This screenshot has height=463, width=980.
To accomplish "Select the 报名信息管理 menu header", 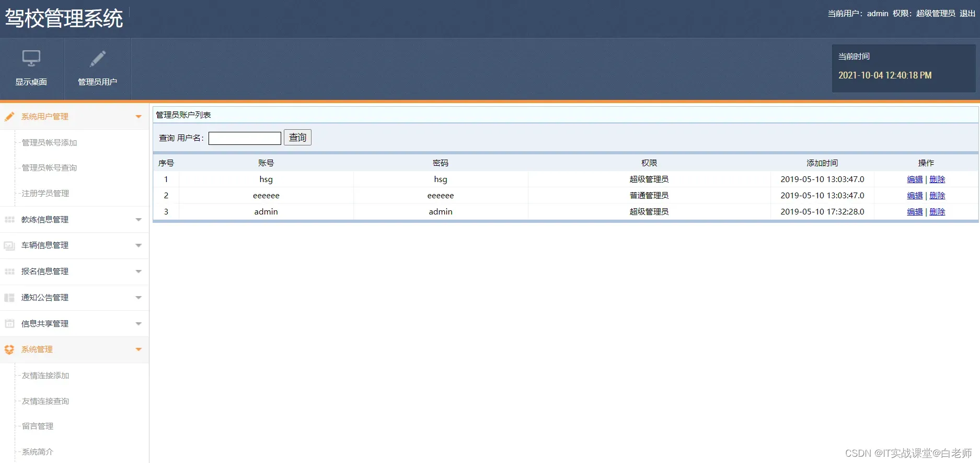I will [x=74, y=272].
